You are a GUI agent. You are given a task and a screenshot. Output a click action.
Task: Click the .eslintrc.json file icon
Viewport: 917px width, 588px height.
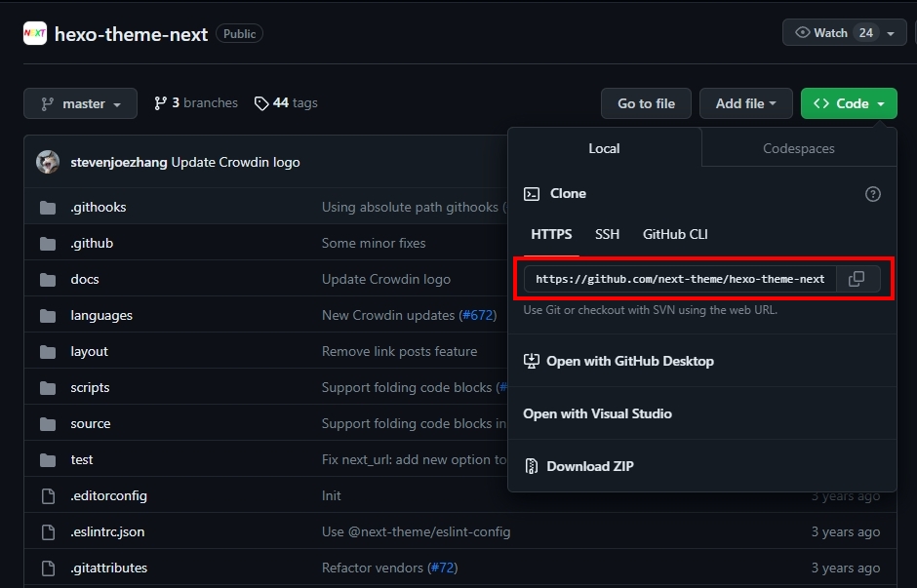point(48,532)
